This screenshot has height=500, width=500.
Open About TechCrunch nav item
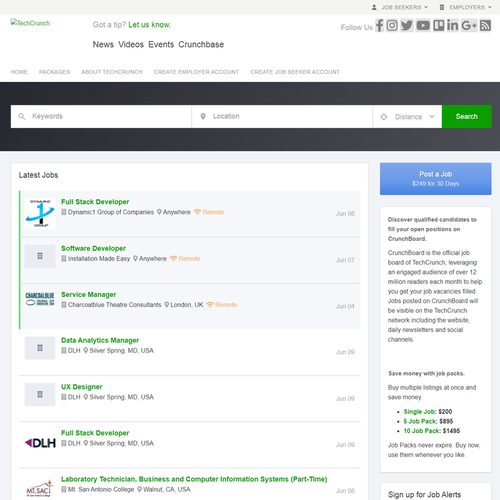pos(112,72)
